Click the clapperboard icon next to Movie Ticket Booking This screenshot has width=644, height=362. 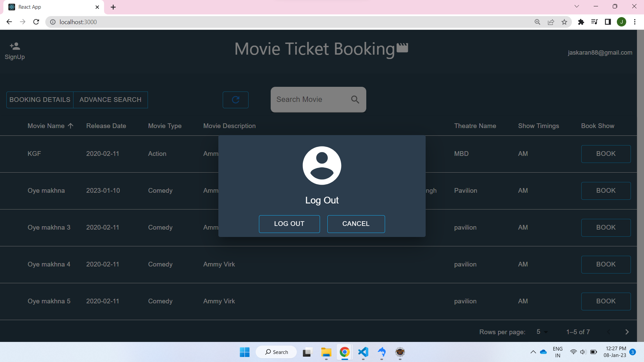pos(402,48)
